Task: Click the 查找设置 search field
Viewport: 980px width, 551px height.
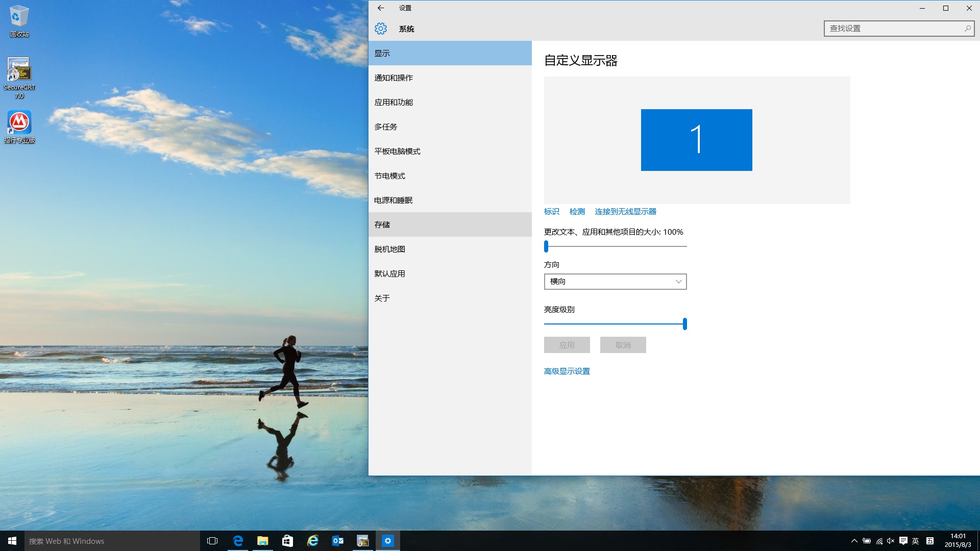Action: [893, 29]
